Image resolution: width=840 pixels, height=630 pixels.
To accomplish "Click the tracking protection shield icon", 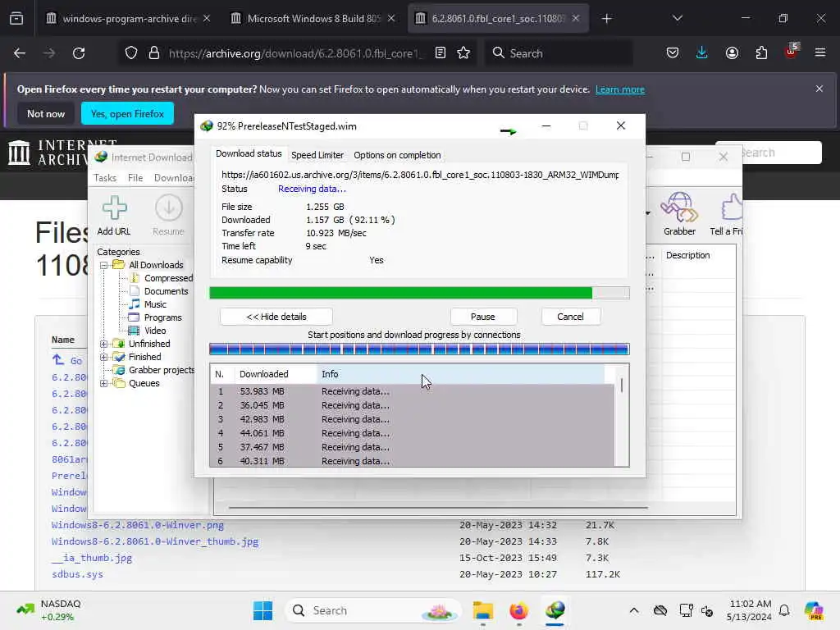I will 131,52.
